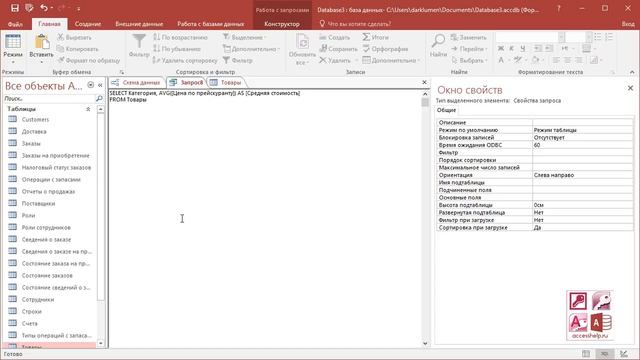The width and height of the screenshot is (640, 360).
Task: Open the Сотрудники table in the list
Action: (x=38, y=300)
